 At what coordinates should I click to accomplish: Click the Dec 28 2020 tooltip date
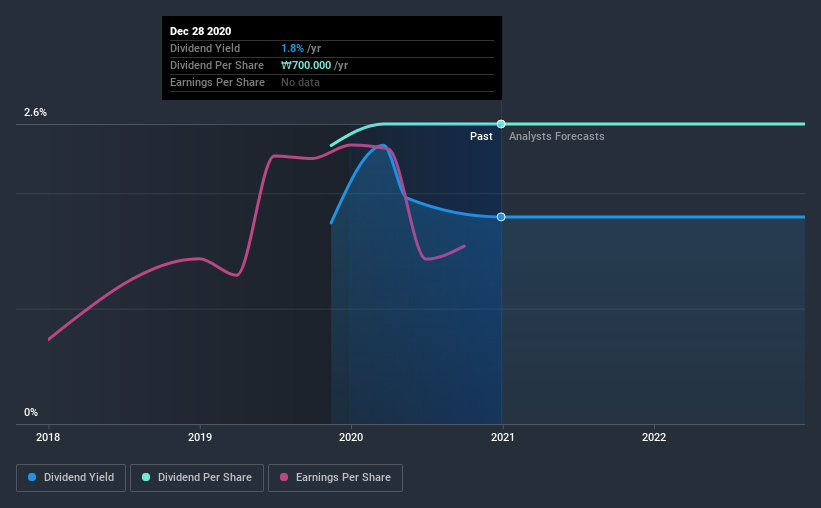[201, 31]
